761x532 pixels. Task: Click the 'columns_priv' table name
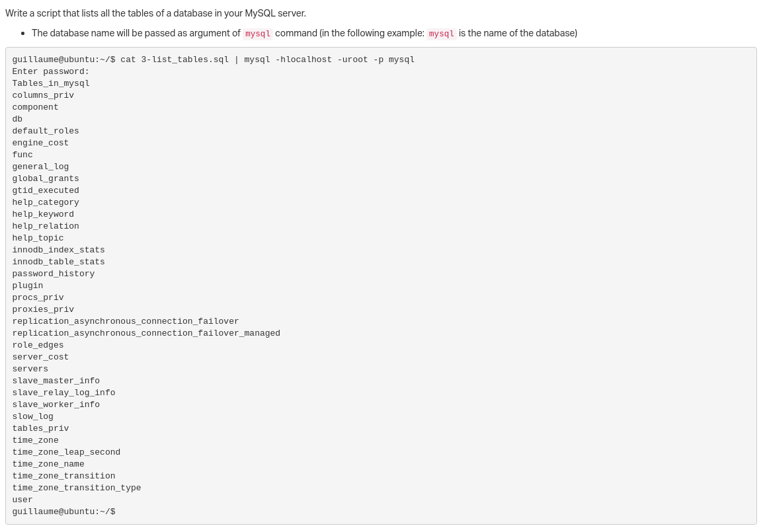pos(43,95)
